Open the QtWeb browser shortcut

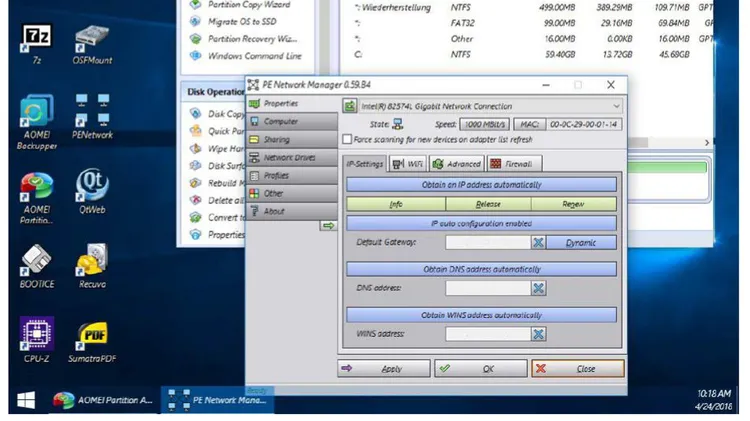point(92,191)
